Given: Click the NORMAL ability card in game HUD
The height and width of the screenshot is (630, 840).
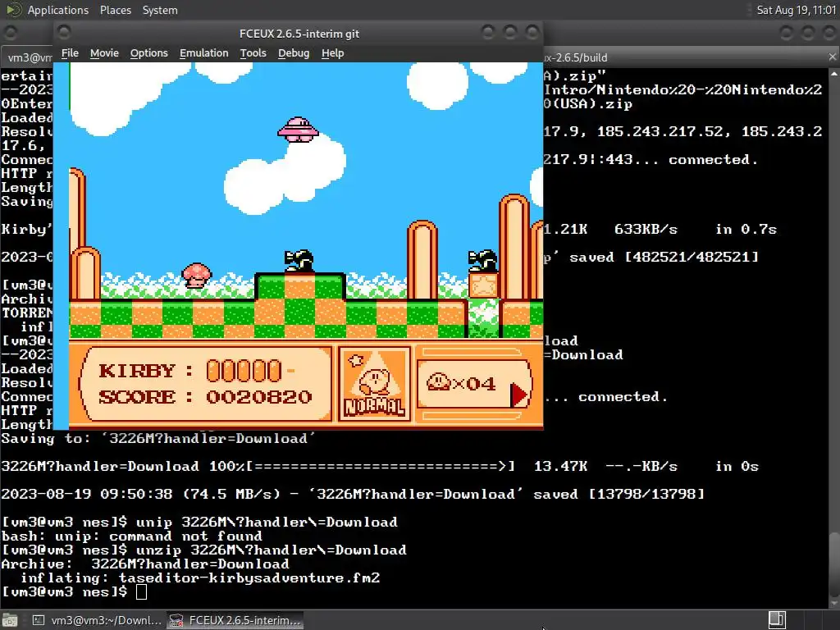Looking at the screenshot, I should coord(374,384).
